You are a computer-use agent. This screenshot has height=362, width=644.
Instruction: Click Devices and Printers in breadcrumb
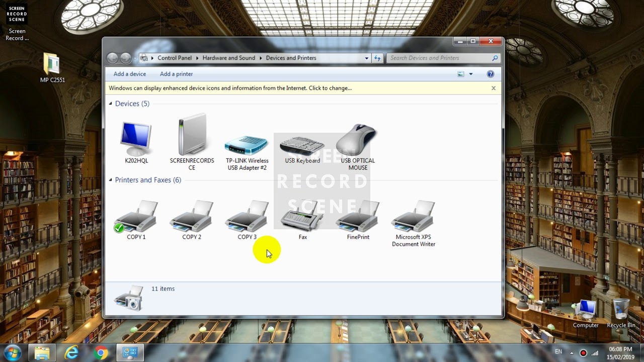pyautogui.click(x=291, y=58)
